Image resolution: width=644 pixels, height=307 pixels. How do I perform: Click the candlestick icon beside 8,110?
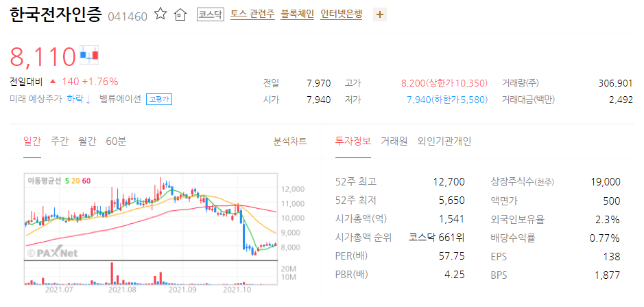(89, 55)
